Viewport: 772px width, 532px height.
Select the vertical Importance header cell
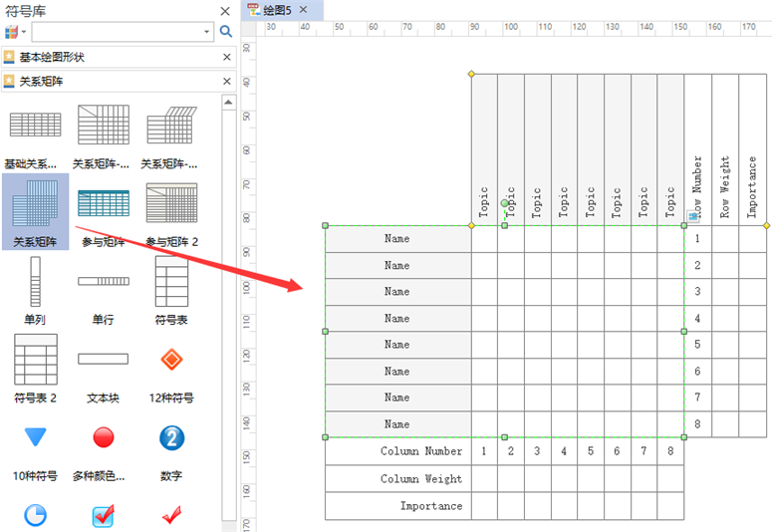pos(752,149)
